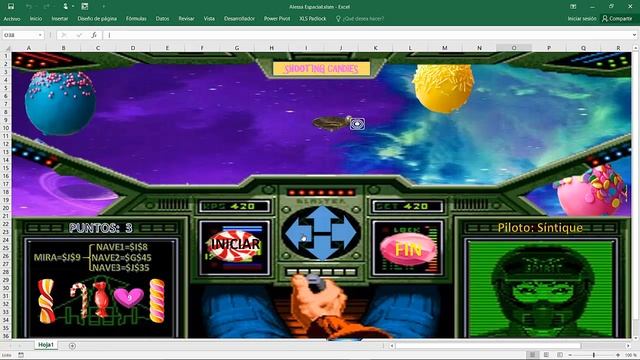
Task: Click the blue up arrow control
Action: 322,214
